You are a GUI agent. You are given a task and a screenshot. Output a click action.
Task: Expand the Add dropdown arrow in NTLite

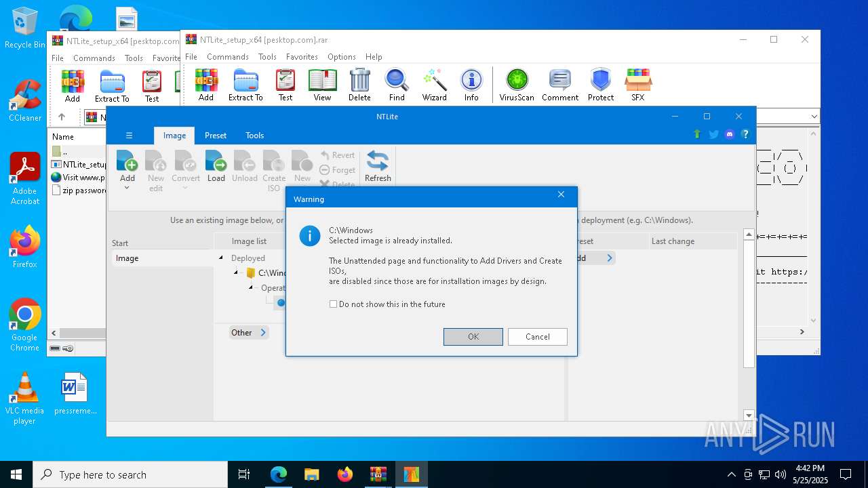pos(127,188)
